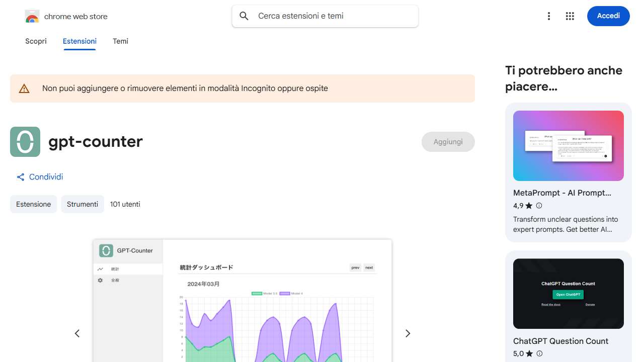Screen dimensions: 644x362
Task: Click the Condividi share icon
Action: 20,177
